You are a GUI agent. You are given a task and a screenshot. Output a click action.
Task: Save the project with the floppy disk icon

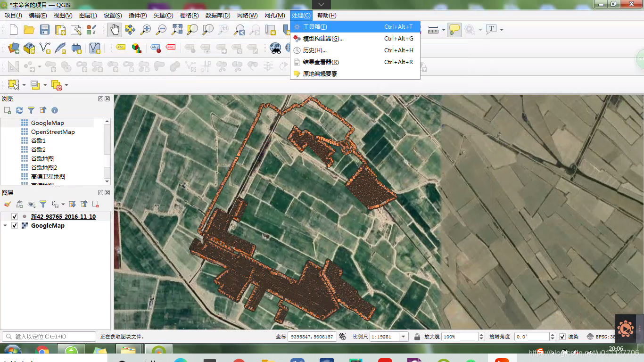(45, 30)
